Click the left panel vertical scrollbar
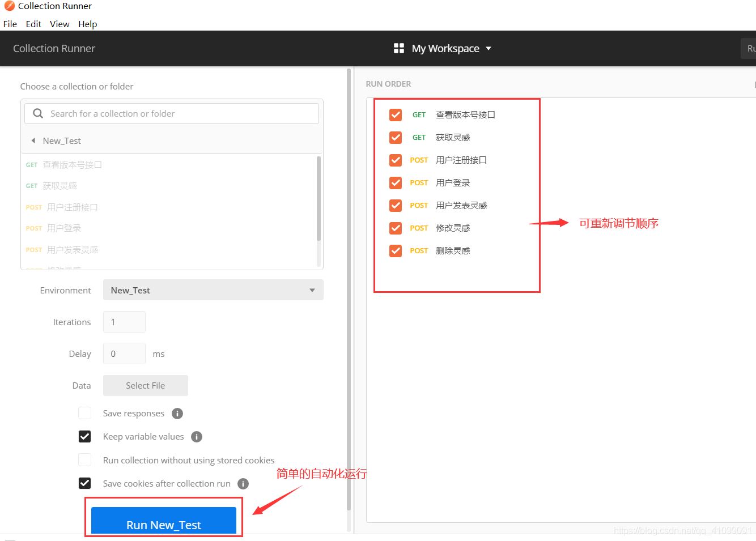 349,289
